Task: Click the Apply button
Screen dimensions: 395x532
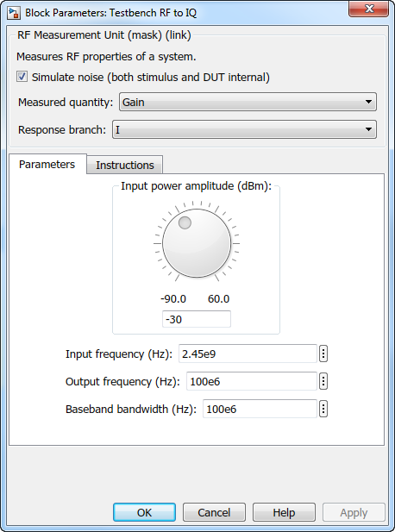Action: pos(354,512)
